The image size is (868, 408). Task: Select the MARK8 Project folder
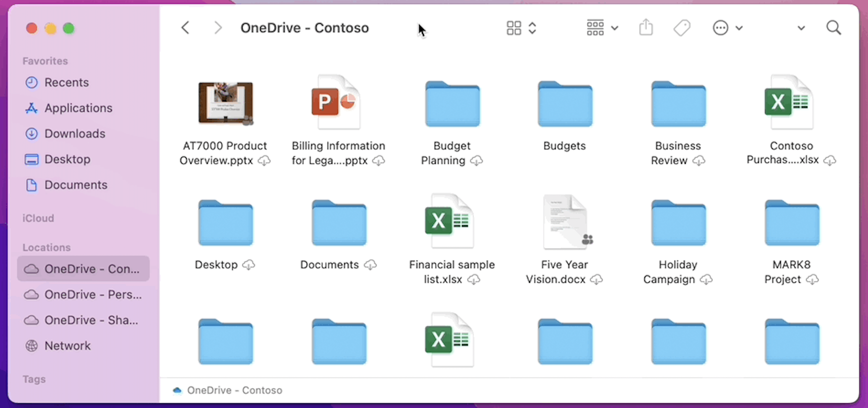(792, 223)
